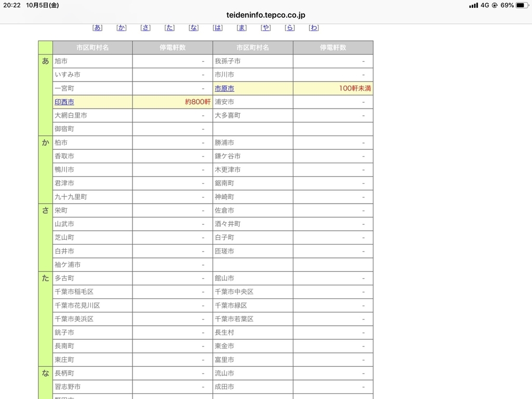Click the 御宿町 row name

(64, 129)
